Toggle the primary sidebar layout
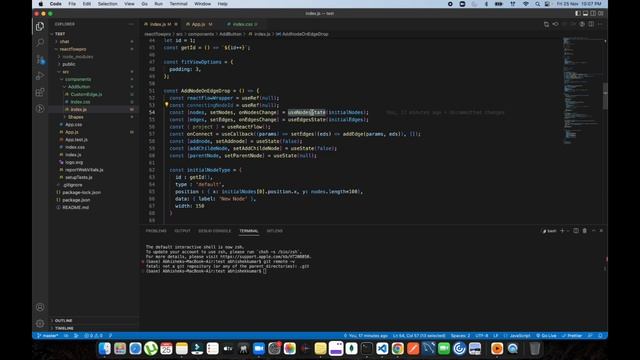 (578, 13)
